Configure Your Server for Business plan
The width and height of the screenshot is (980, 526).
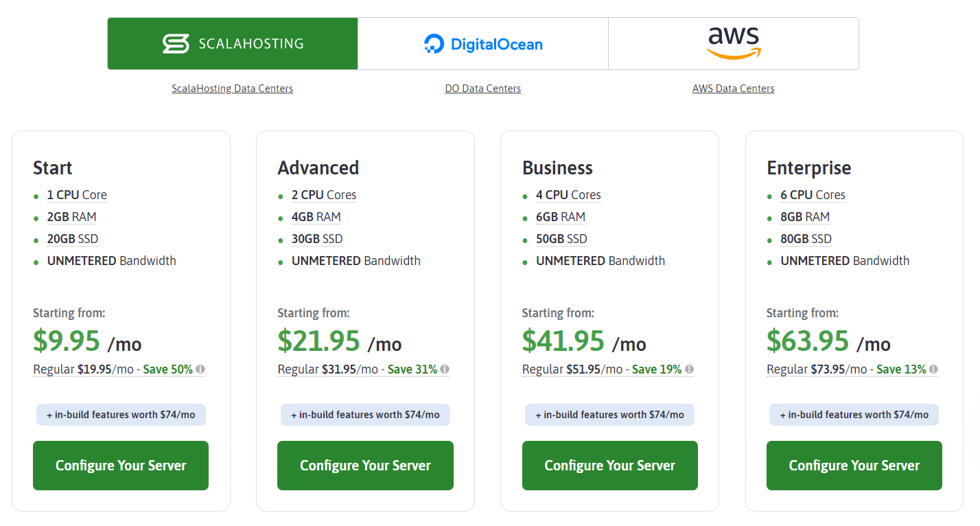(609, 466)
